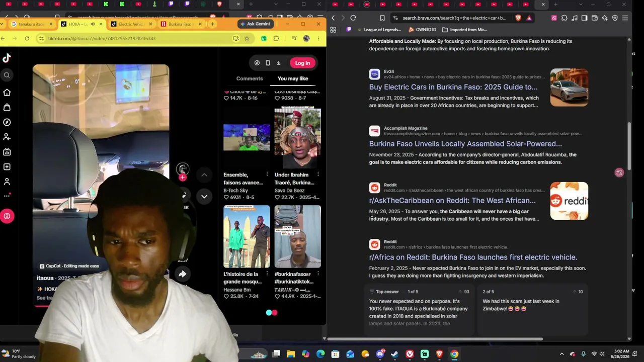Log in to TikTok
This screenshot has height=362, width=644.
pos(302,63)
